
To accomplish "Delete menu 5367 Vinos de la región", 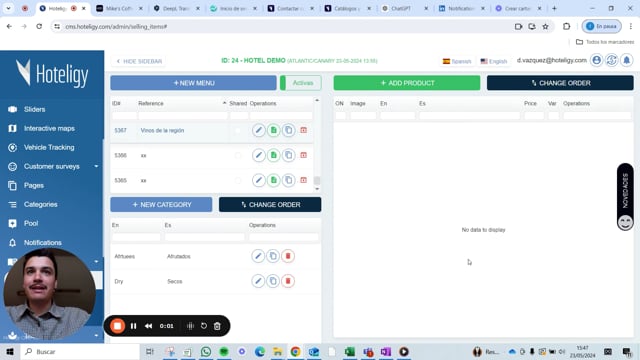I will pyautogui.click(x=303, y=130).
